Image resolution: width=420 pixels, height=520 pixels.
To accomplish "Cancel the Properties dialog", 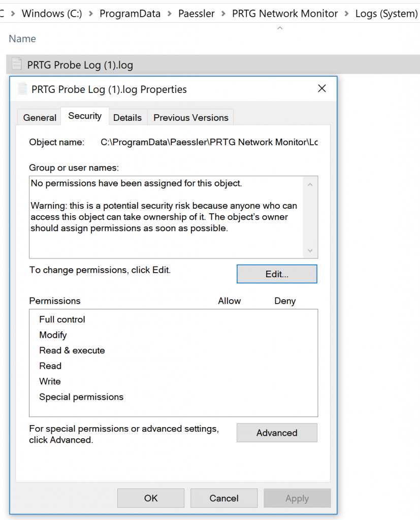I will pos(224,498).
